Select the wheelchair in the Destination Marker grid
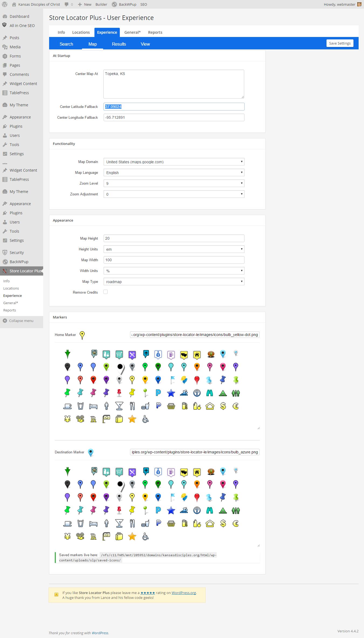The height and width of the screenshot is (638, 364). (x=145, y=537)
